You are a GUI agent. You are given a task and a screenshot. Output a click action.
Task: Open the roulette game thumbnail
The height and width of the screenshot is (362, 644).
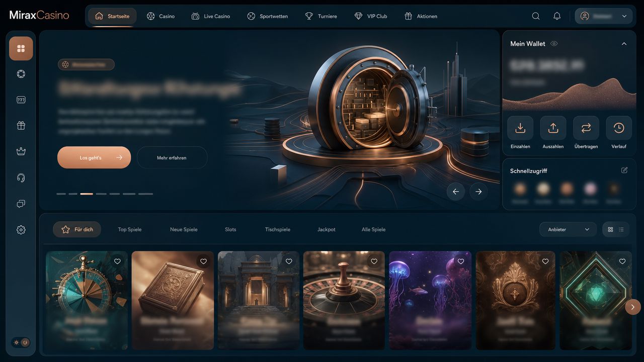(344, 300)
